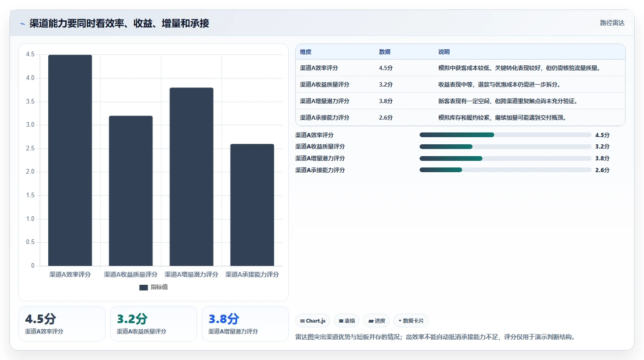The image size is (644, 360).
Task: Click the table cell 渠道A增量潜力评分 in the third row
Action: [325, 101]
